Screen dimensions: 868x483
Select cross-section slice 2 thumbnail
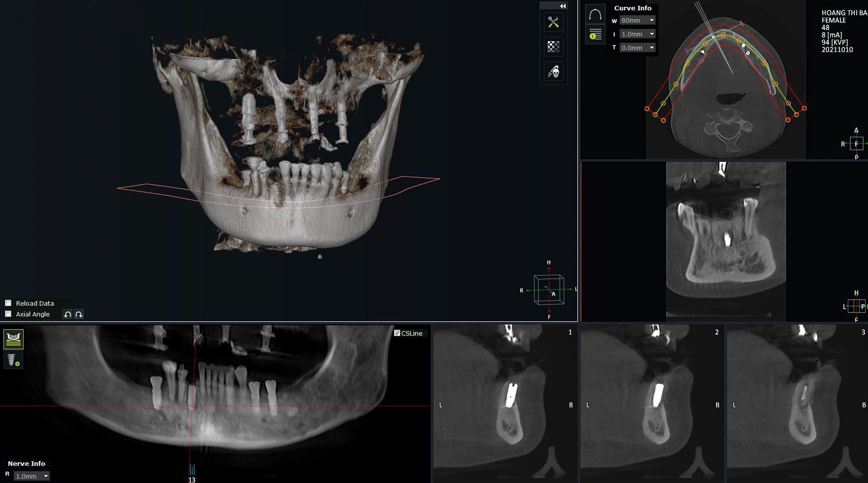(x=652, y=403)
